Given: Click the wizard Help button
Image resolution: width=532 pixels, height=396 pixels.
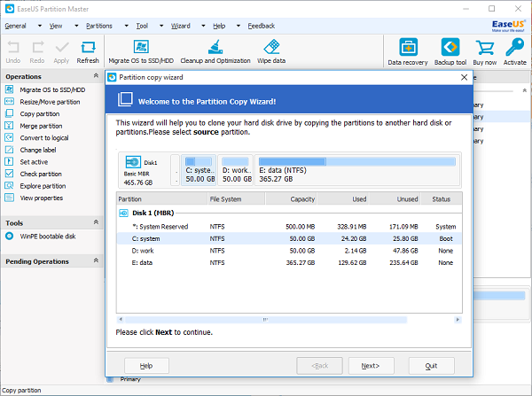Looking at the screenshot, I should coord(146,366).
